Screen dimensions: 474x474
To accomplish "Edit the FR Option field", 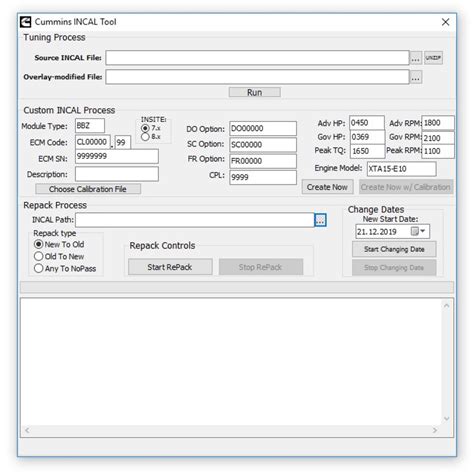I will [x=263, y=161].
